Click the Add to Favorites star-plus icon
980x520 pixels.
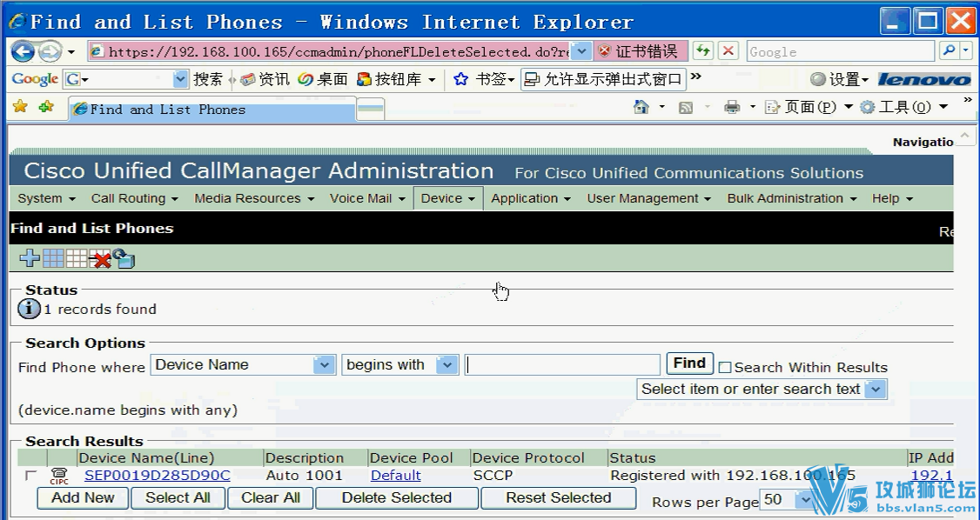(x=46, y=107)
